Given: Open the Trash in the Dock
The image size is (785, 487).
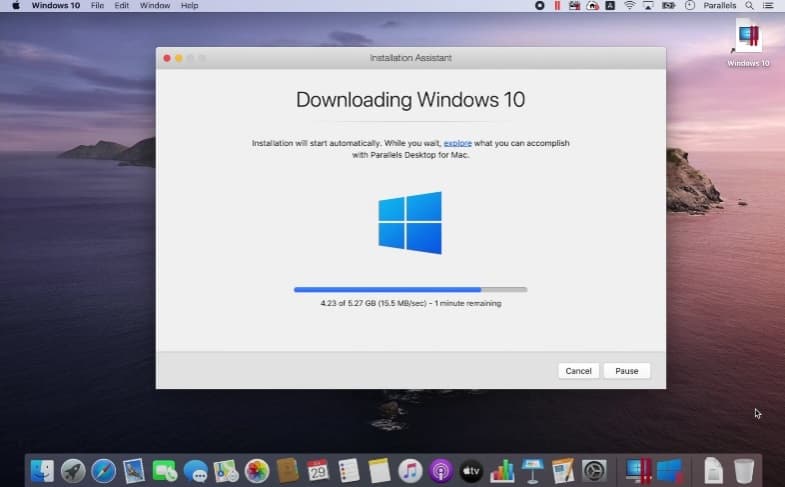Looking at the screenshot, I should 744,471.
